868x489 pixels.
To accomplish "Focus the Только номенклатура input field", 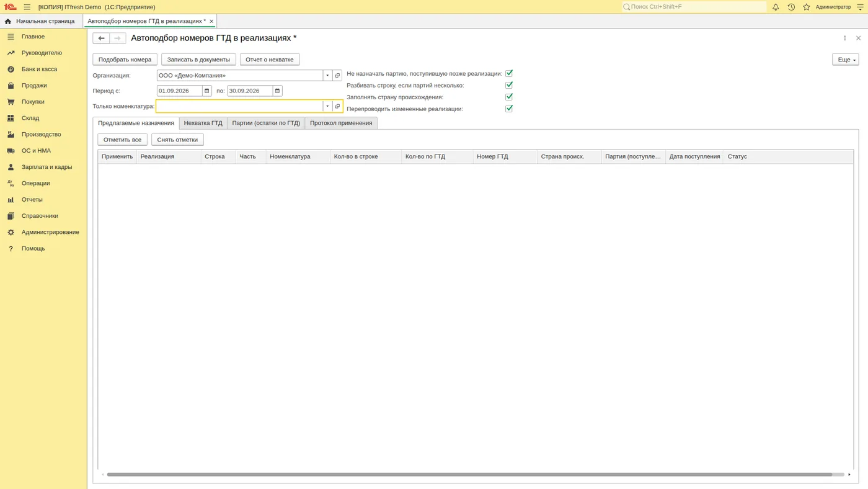I will 239,106.
